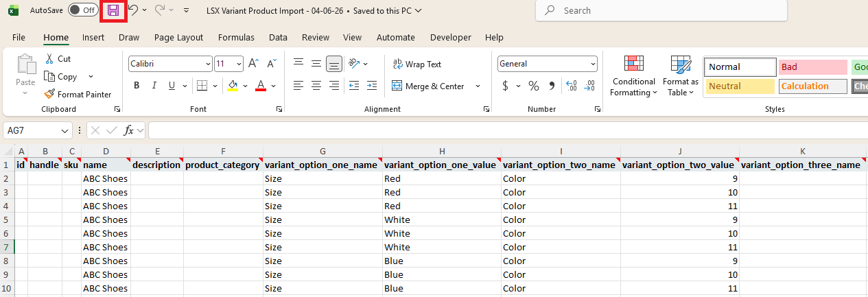Click the Orientation text rotation icon
This screenshot has height=297, width=868.
(x=354, y=64)
